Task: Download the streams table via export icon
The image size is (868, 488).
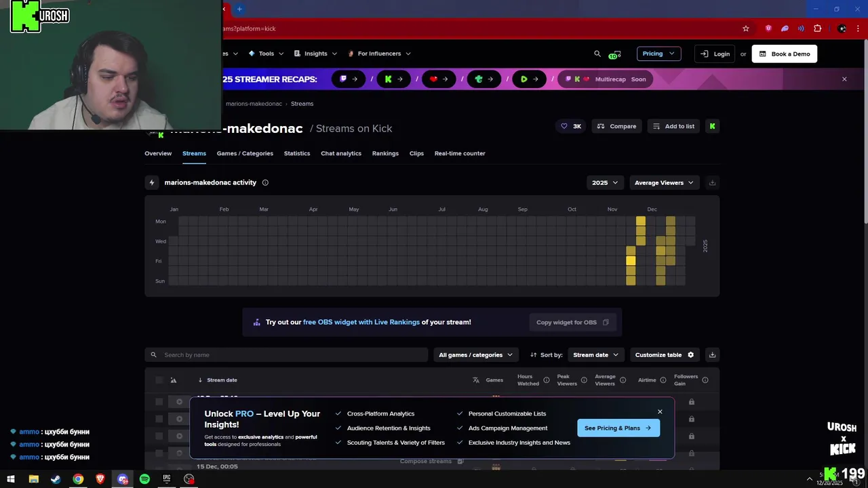Action: click(712, 354)
